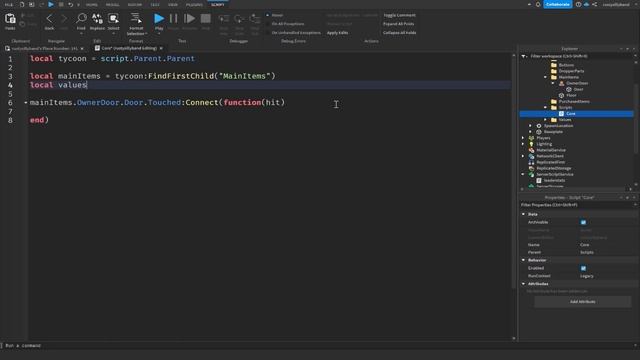This screenshot has width=640, height=360.
Task: Click the Step Into debugger icon
Action: tap(224, 19)
